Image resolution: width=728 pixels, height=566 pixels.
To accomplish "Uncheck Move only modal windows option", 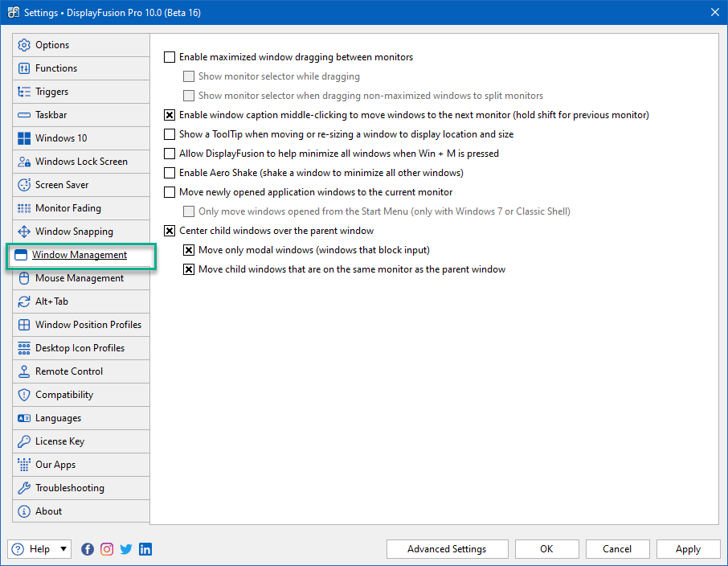I will pos(189,250).
